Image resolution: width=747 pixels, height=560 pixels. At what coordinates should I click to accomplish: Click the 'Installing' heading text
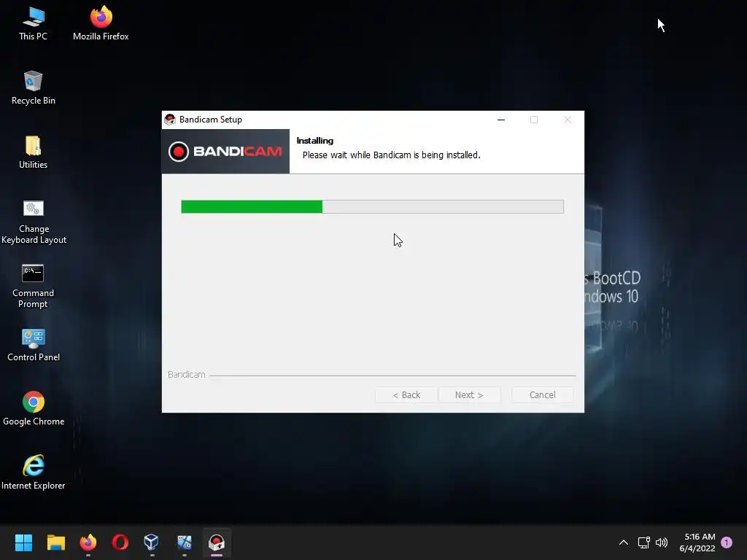315,141
